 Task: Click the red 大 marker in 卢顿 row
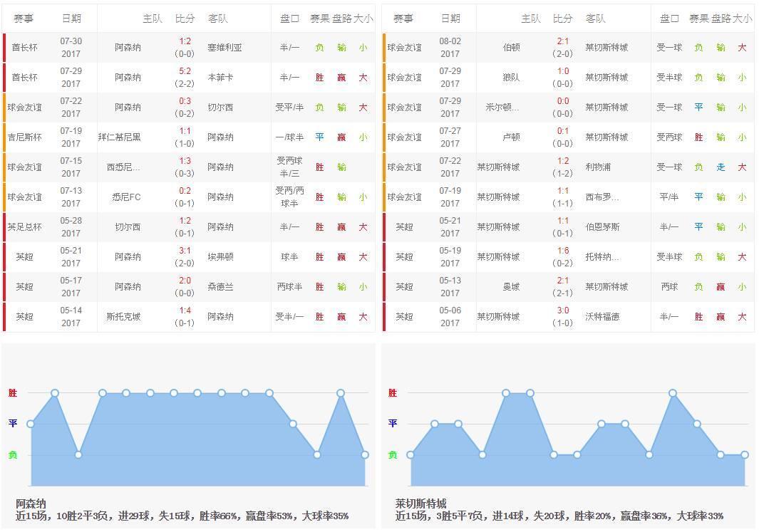click(742, 137)
